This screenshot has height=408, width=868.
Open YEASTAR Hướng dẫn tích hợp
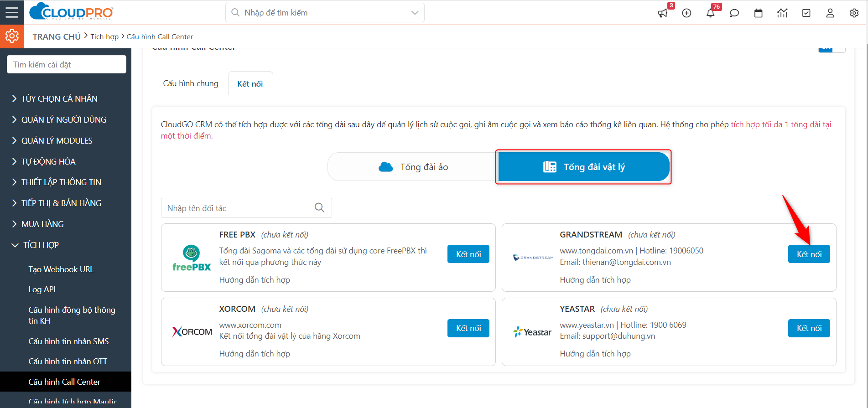(x=595, y=354)
